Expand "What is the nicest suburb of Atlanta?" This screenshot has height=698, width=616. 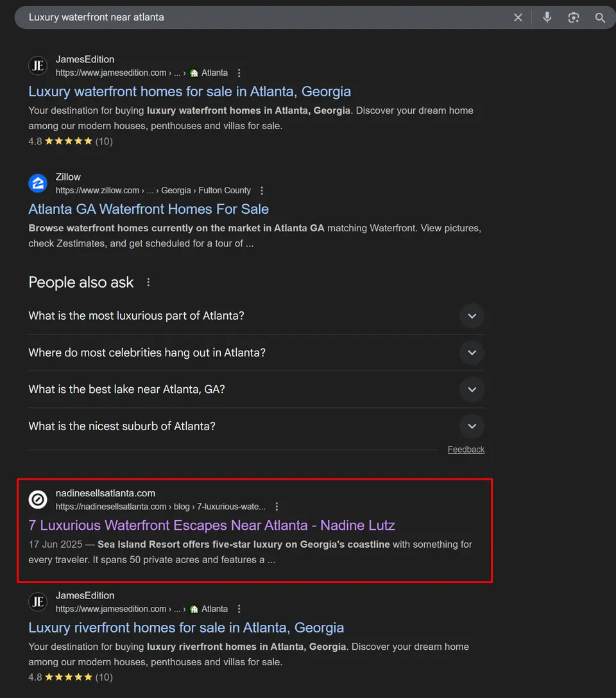click(256, 426)
